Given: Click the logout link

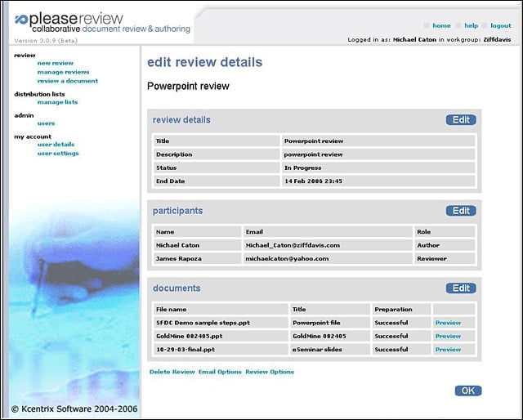Looking at the screenshot, I should pyautogui.click(x=501, y=25).
